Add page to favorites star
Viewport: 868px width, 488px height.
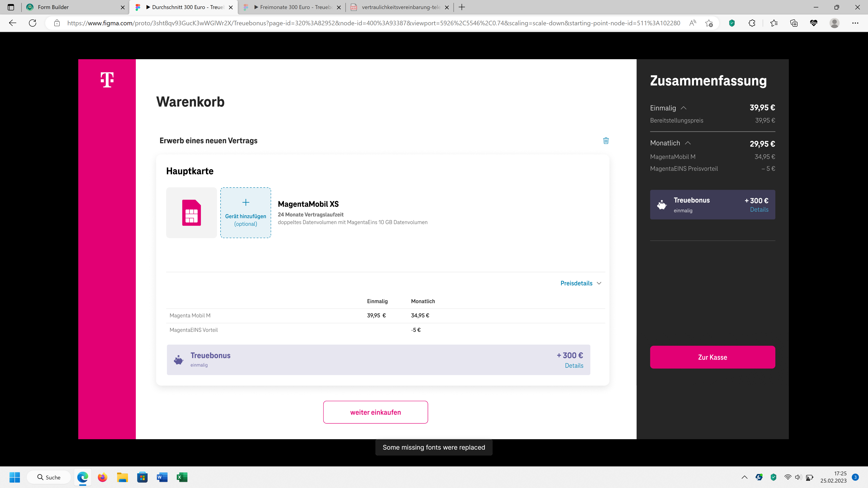click(709, 23)
